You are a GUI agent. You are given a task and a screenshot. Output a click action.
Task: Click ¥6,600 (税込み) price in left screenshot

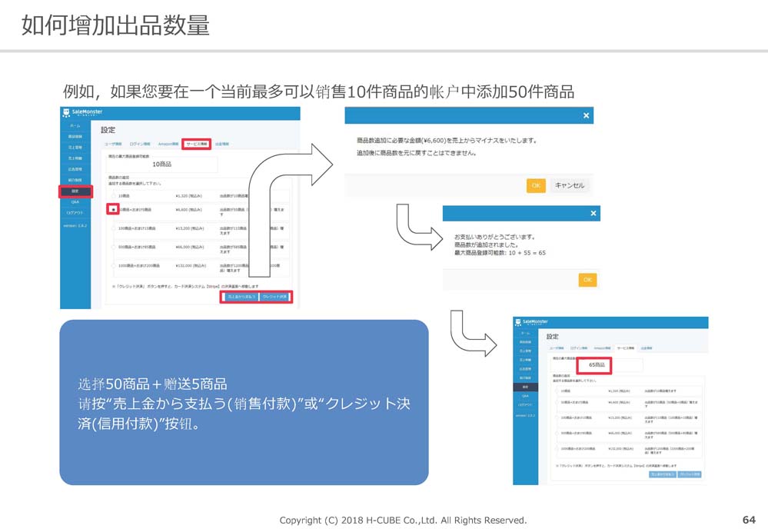tap(188, 210)
